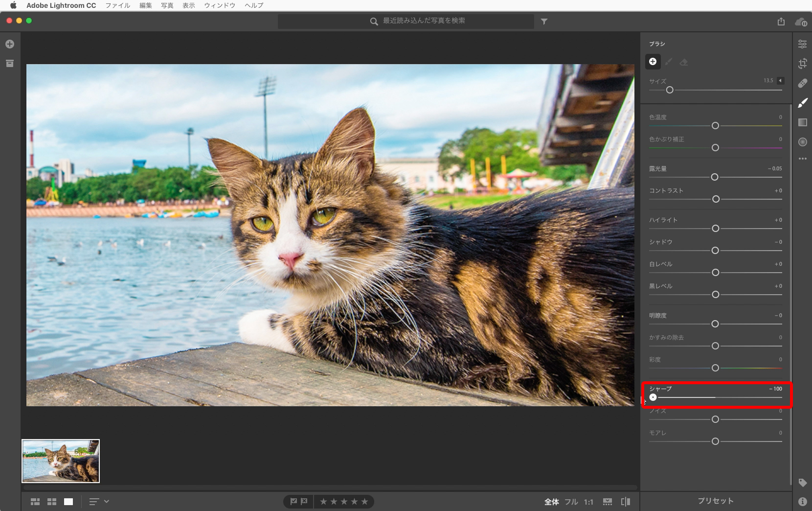The height and width of the screenshot is (511, 812).
Task: Open the 写真 menu
Action: click(x=167, y=5)
